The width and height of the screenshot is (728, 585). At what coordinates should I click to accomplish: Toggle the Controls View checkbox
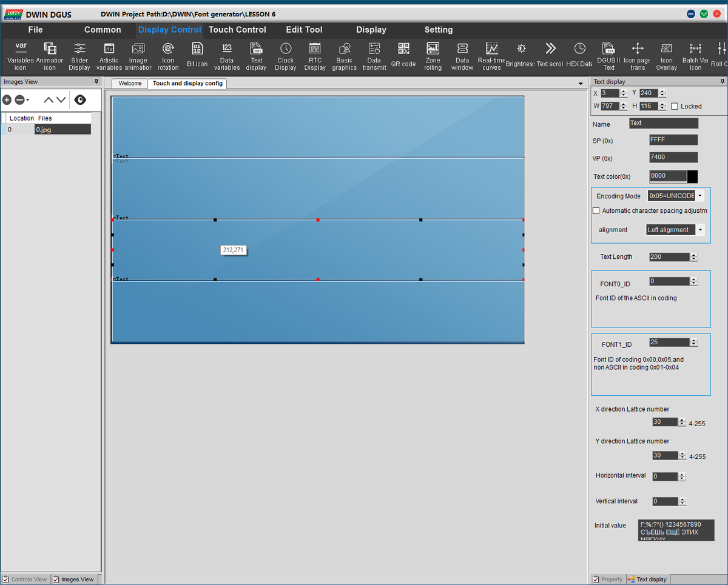(6, 580)
